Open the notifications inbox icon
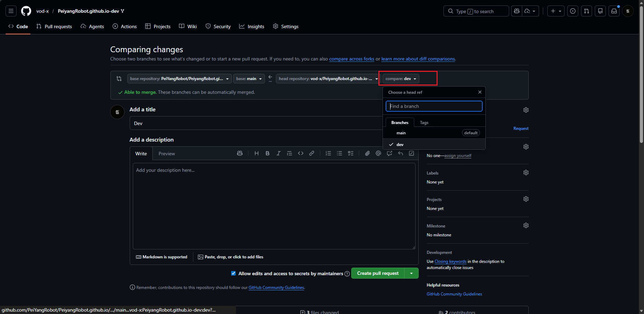Screen dimensions: 644x314 point(614,11)
